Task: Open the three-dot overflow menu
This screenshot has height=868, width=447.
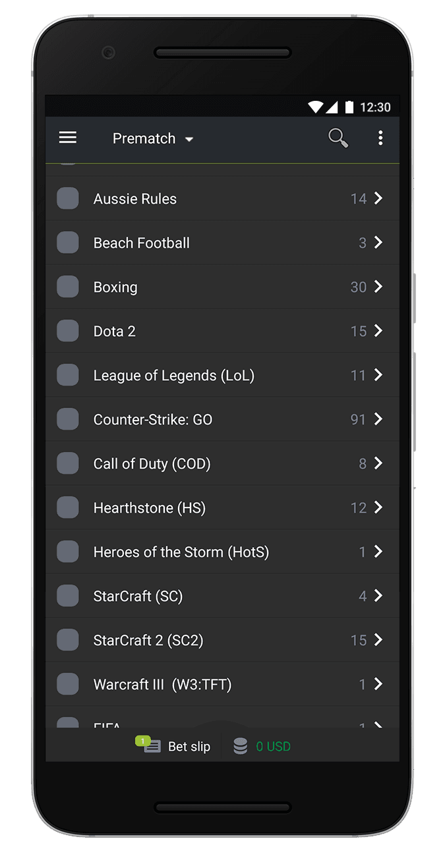Action: (x=380, y=138)
